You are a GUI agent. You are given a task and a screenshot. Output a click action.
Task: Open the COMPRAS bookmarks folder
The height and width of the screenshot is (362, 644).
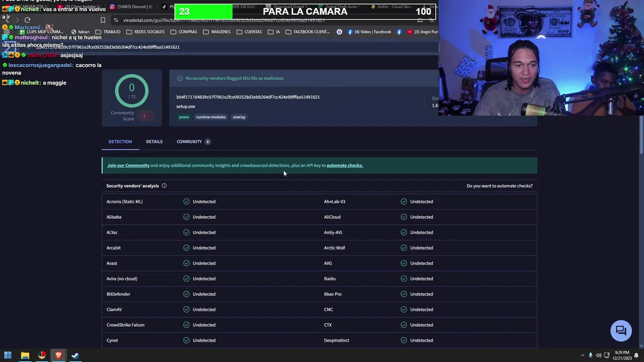coord(184,32)
